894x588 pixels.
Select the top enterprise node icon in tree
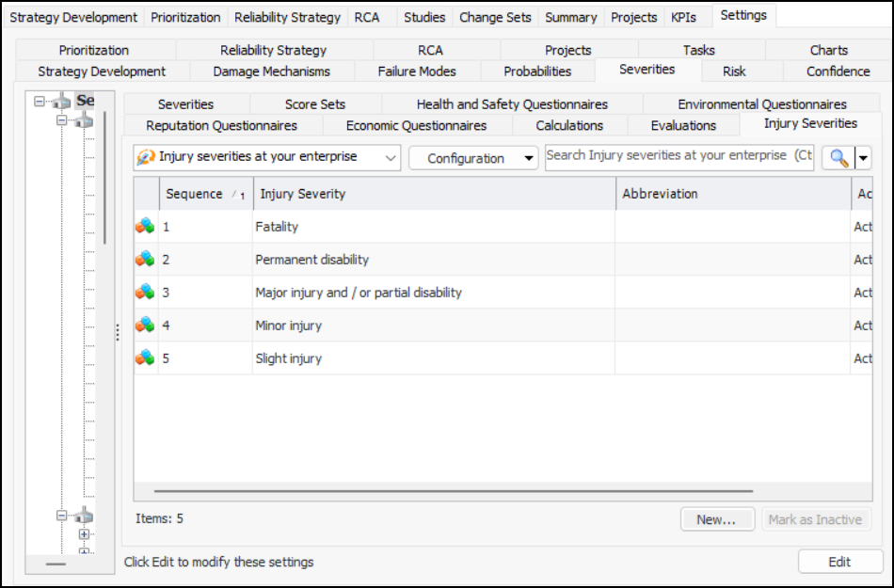coord(62,102)
